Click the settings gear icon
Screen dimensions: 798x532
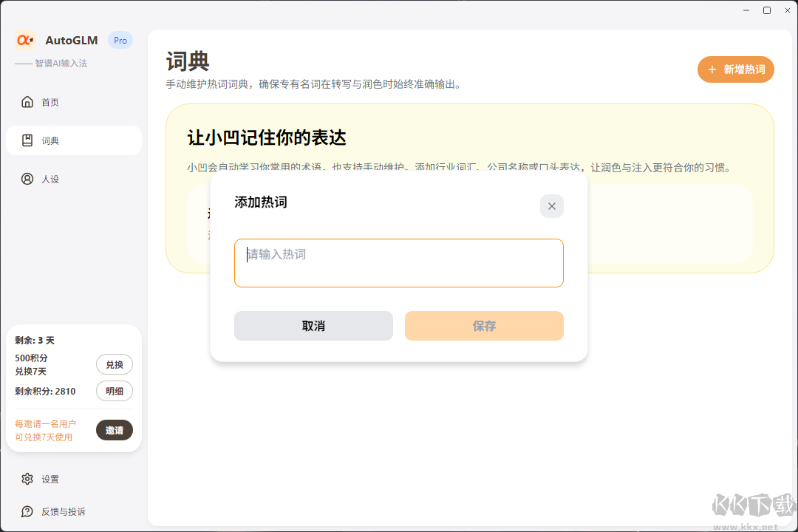click(x=27, y=479)
